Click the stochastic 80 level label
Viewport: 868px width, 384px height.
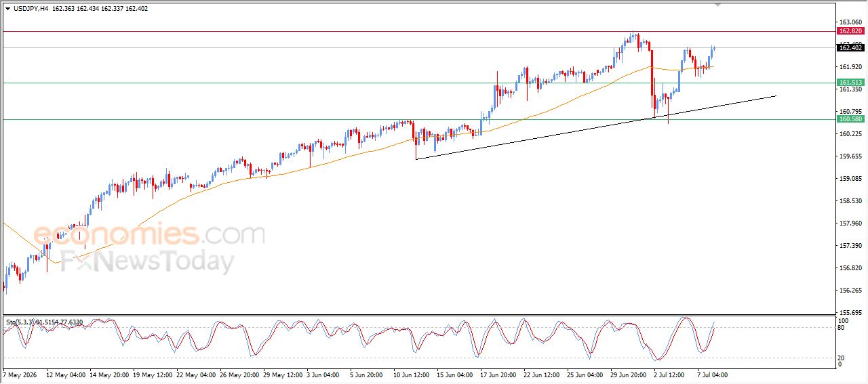(842, 328)
